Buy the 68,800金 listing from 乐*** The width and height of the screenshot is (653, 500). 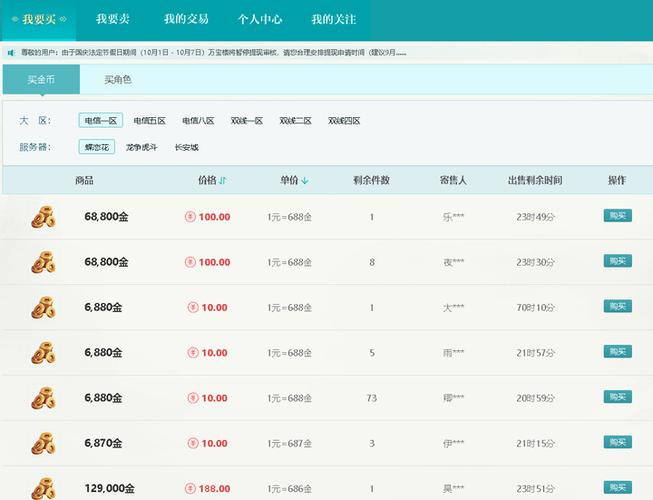(x=618, y=215)
